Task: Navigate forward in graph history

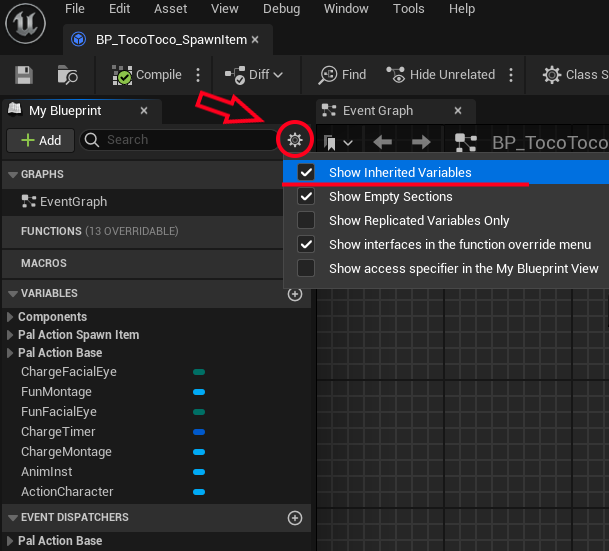Action: [421, 143]
